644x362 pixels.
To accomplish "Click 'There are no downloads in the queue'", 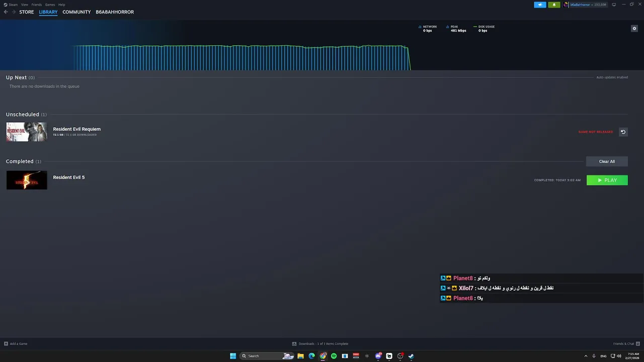I will point(44,86).
